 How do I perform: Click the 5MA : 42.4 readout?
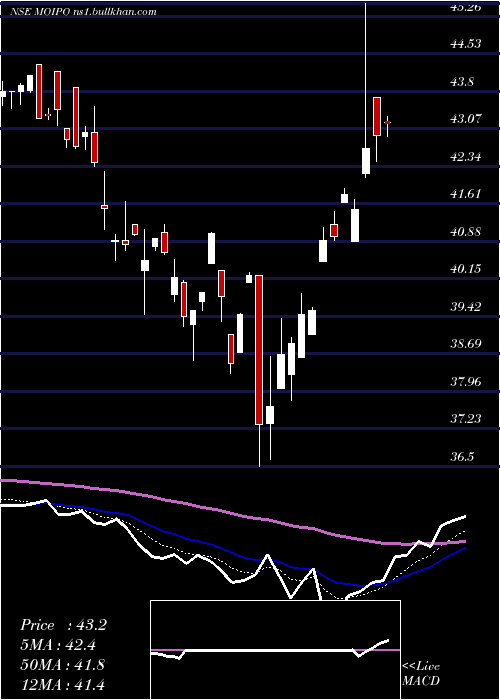[x=58, y=645]
